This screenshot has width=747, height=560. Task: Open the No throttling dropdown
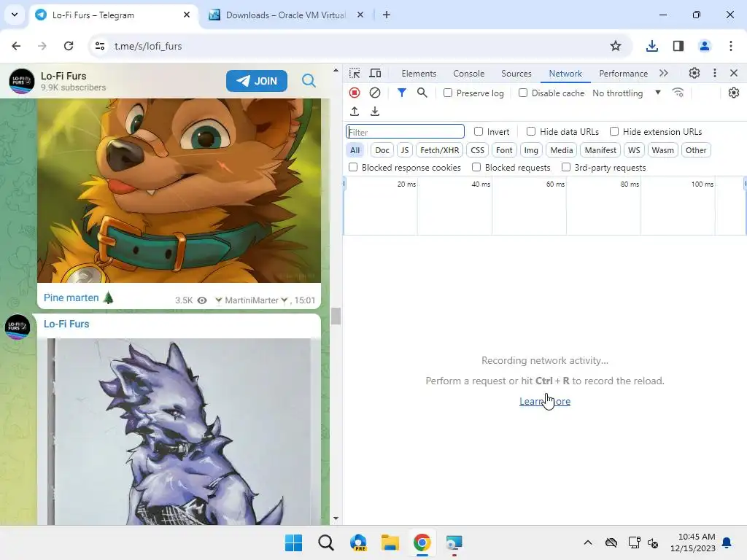(627, 93)
